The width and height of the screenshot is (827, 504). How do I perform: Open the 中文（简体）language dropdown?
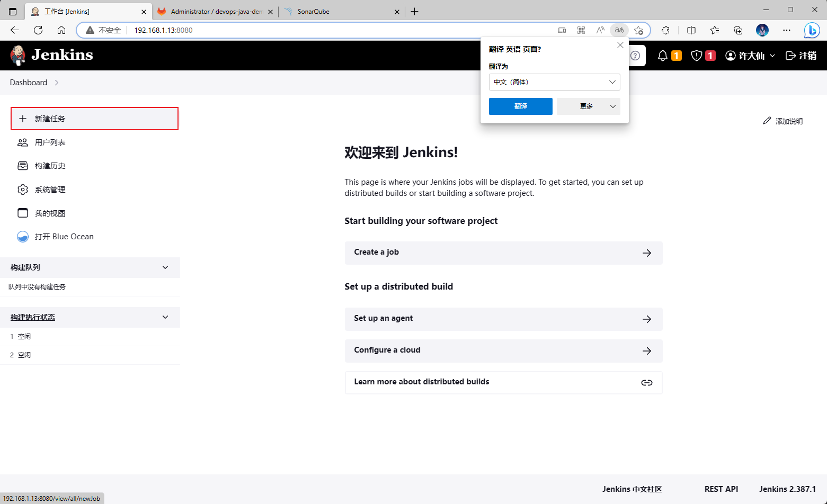point(555,82)
